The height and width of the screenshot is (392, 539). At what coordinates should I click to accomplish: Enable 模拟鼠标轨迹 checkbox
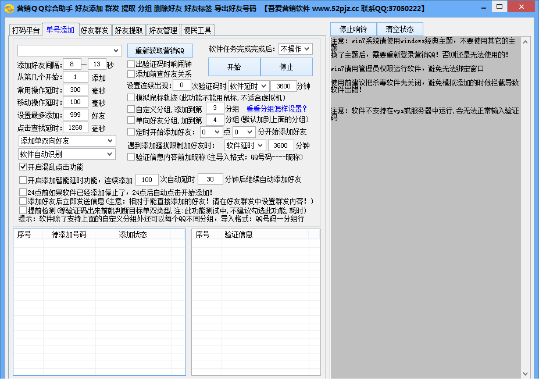click(x=131, y=98)
